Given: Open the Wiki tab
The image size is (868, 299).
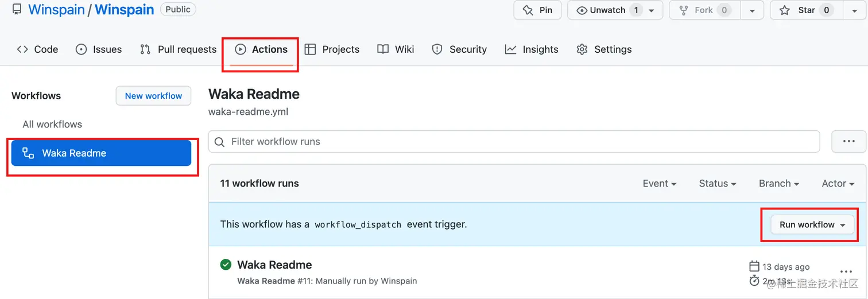Looking at the screenshot, I should 396,49.
